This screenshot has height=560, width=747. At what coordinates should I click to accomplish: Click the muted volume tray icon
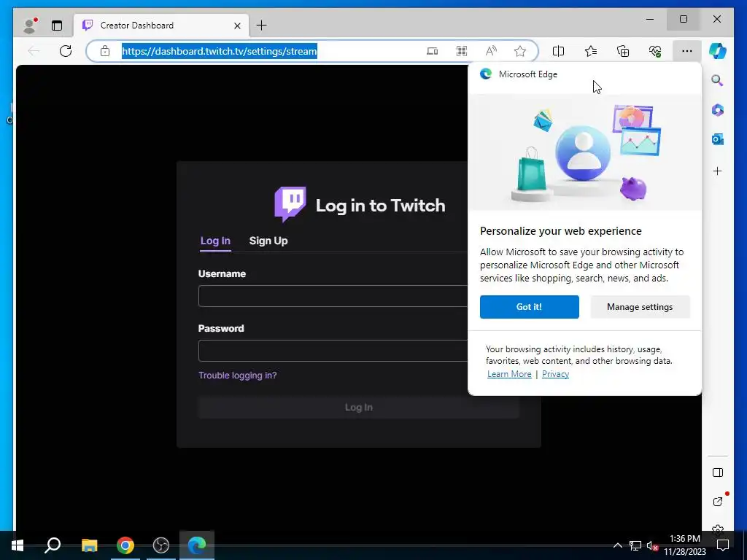(x=652, y=545)
